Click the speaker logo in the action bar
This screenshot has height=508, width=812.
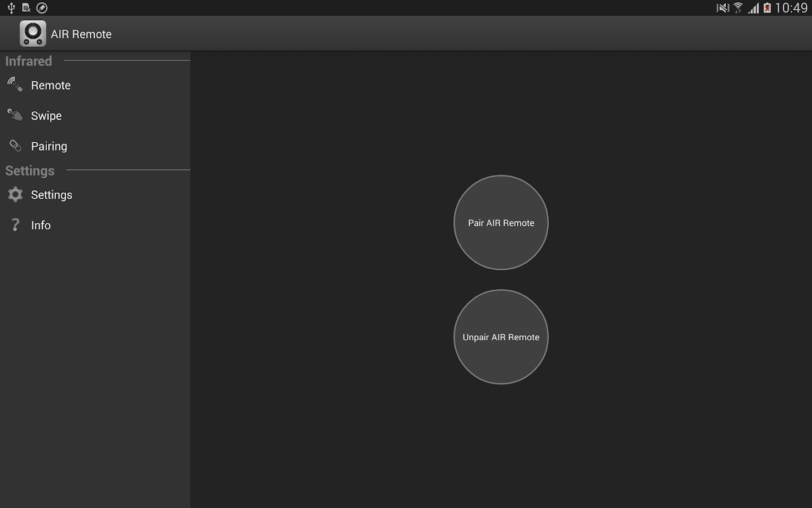tap(32, 33)
